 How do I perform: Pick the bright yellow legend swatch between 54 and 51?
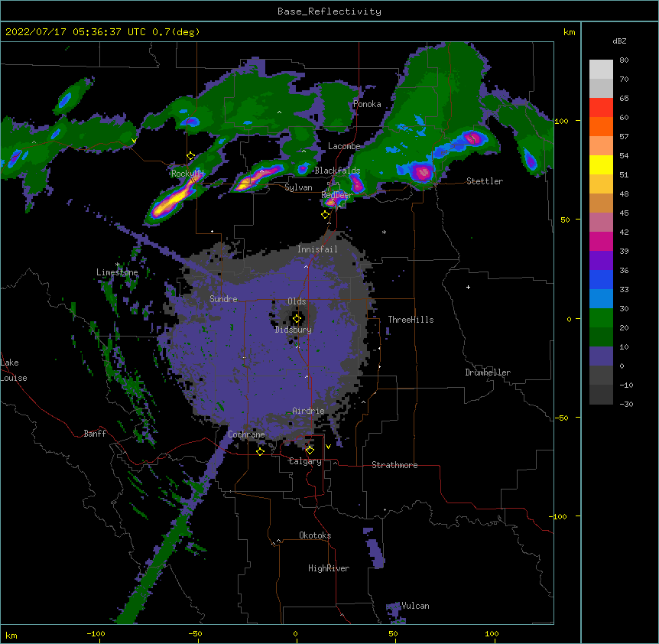[x=601, y=164]
